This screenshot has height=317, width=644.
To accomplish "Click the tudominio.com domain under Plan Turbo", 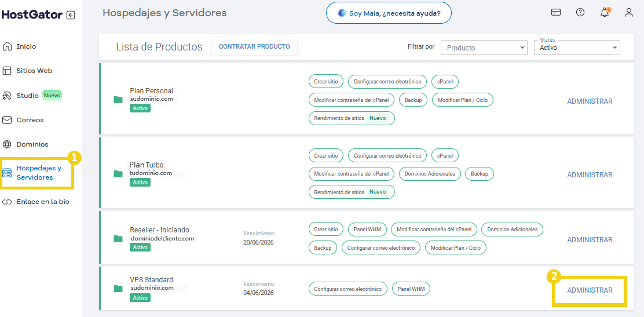I will click(x=151, y=173).
